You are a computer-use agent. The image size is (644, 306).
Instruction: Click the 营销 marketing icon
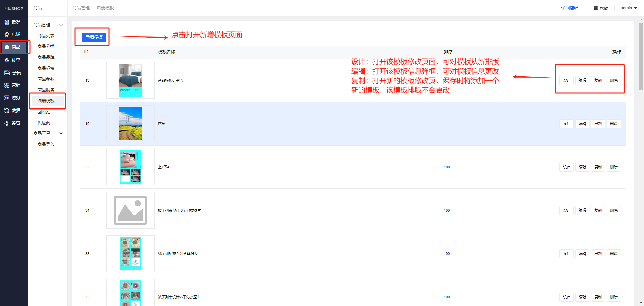tap(7, 85)
